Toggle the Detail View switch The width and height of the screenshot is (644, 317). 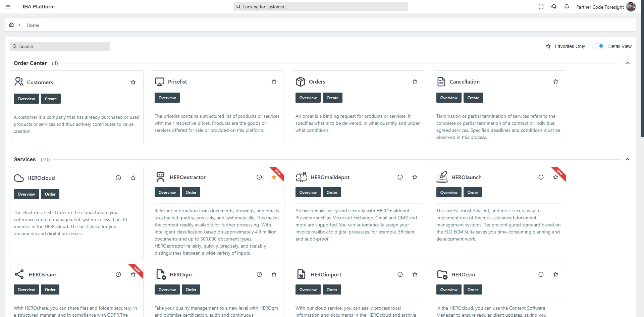pos(598,46)
